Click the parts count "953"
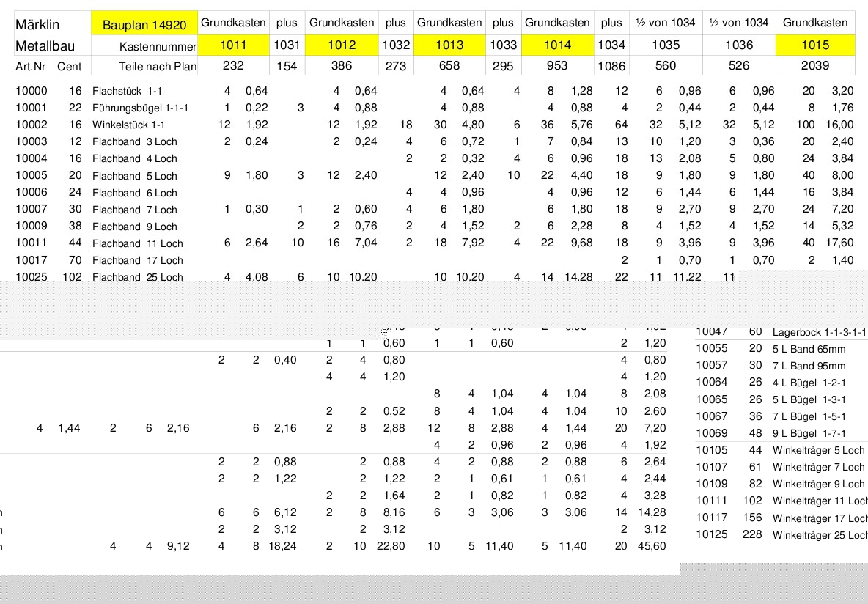Viewport: 868px width, 604px height. pyautogui.click(x=557, y=65)
